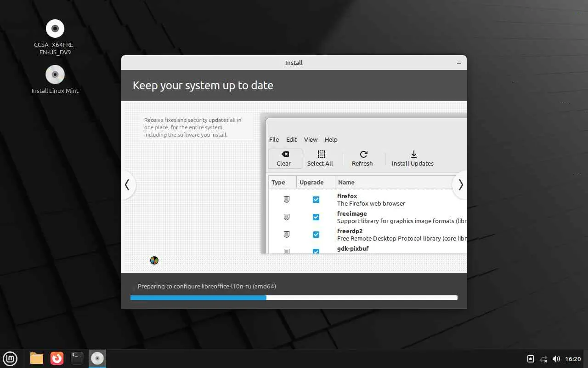
Task: Click the volume speaker tray icon
Action: (x=556, y=359)
